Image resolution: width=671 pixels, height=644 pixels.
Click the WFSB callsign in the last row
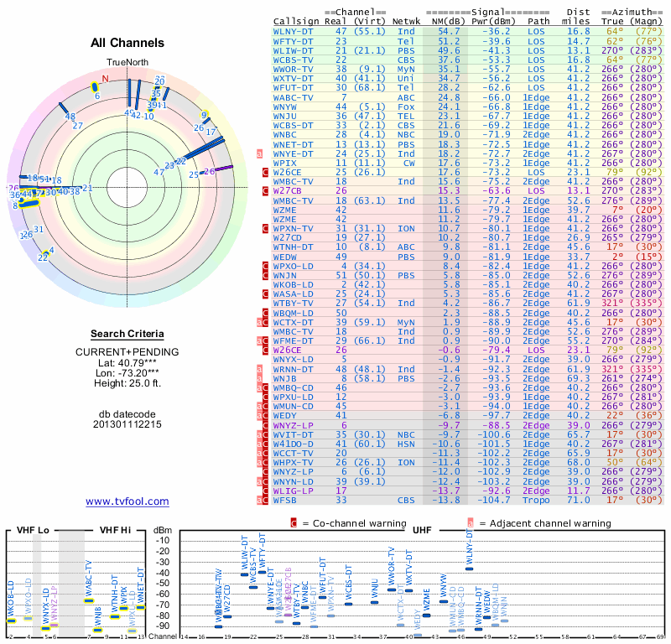click(284, 501)
